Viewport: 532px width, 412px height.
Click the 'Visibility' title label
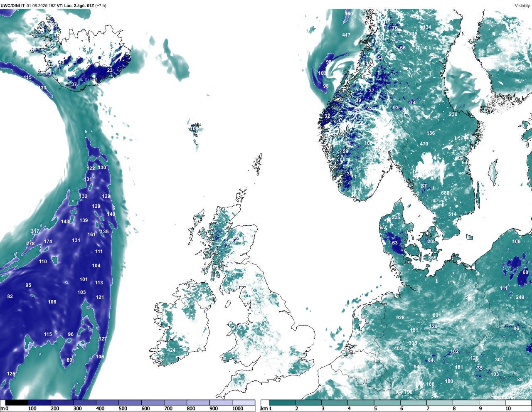[x=522, y=5]
